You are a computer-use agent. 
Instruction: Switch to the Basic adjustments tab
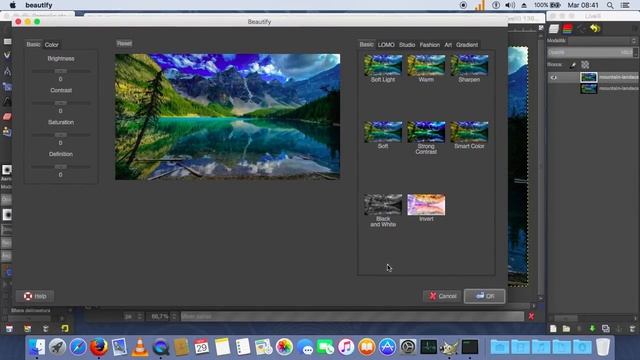[33, 44]
